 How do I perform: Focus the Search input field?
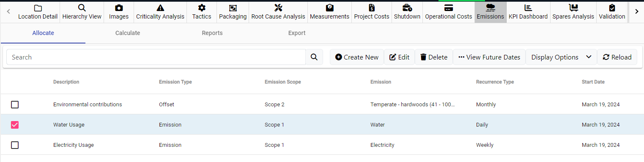pyautogui.click(x=156, y=57)
